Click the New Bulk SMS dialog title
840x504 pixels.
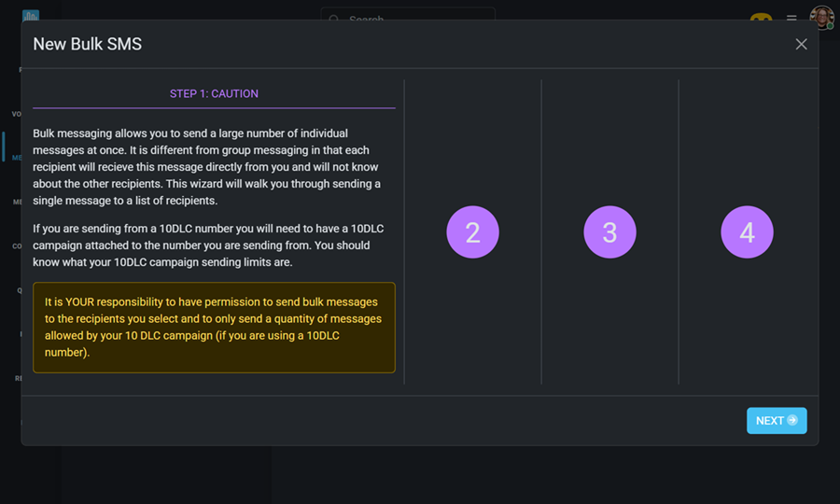coord(88,44)
